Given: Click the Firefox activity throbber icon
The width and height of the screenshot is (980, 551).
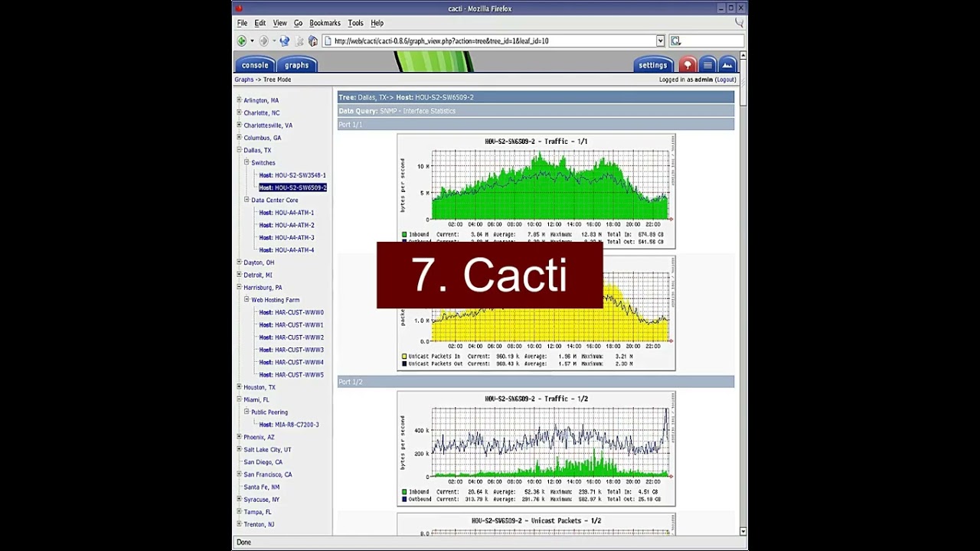Looking at the screenshot, I should pos(739,23).
